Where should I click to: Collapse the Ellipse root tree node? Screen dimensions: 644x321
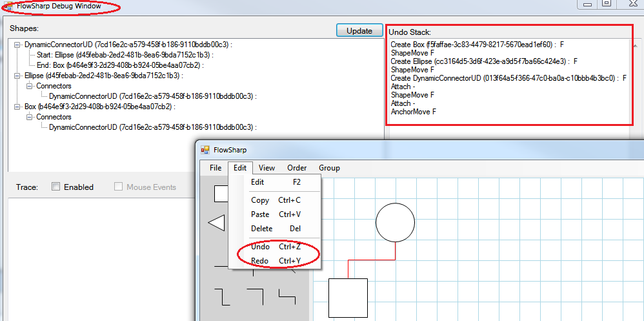pos(17,76)
